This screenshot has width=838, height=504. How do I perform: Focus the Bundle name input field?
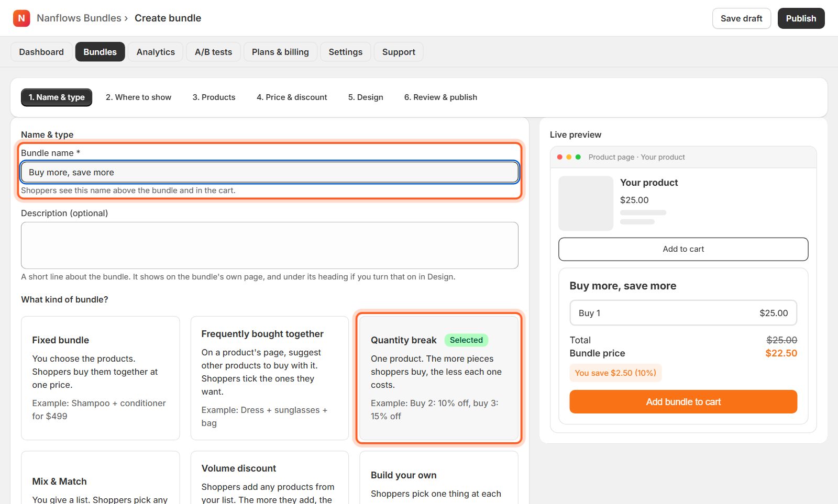coord(270,172)
